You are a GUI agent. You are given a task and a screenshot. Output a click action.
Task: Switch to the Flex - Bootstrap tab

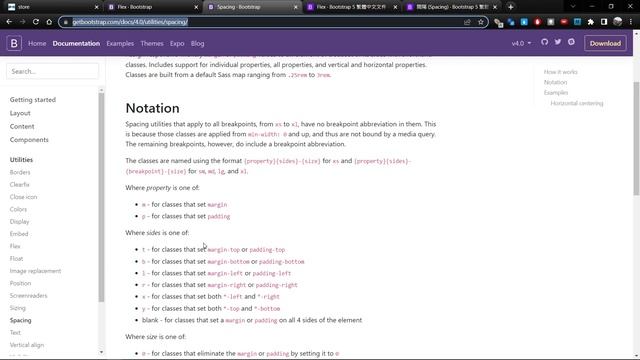(x=152, y=7)
